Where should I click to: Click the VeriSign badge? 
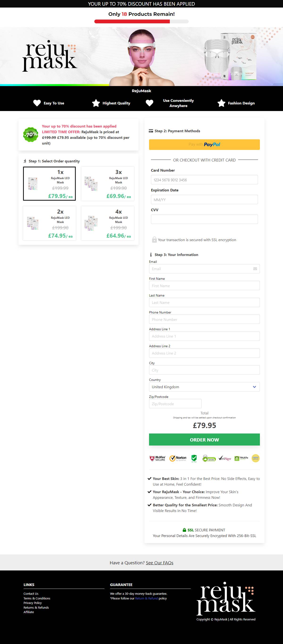tap(225, 458)
